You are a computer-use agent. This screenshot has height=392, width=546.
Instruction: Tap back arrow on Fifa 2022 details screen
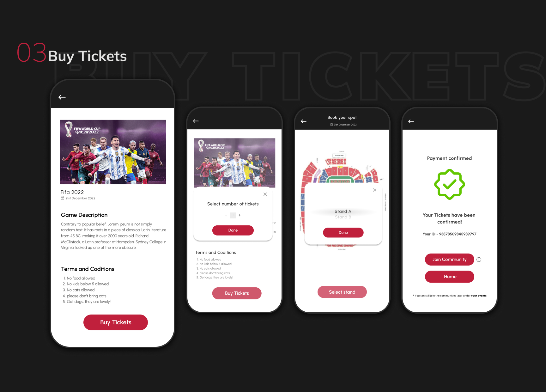tap(62, 97)
